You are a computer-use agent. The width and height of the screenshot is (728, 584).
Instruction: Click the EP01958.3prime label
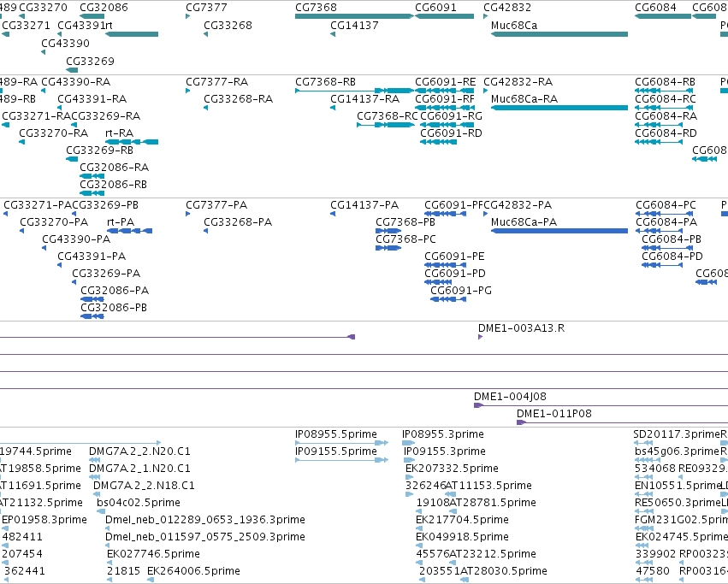point(44,520)
